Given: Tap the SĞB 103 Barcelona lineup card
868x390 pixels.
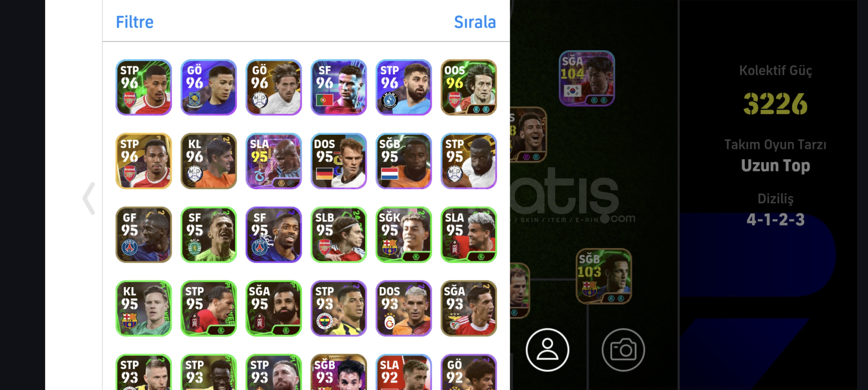Looking at the screenshot, I should pos(604,276).
